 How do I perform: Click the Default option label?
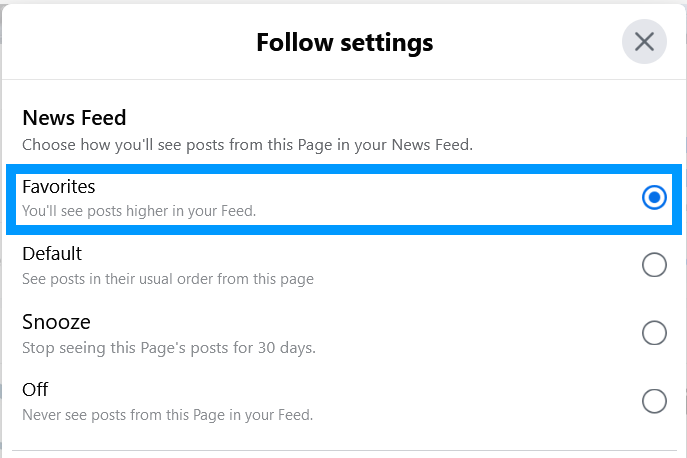(52, 254)
